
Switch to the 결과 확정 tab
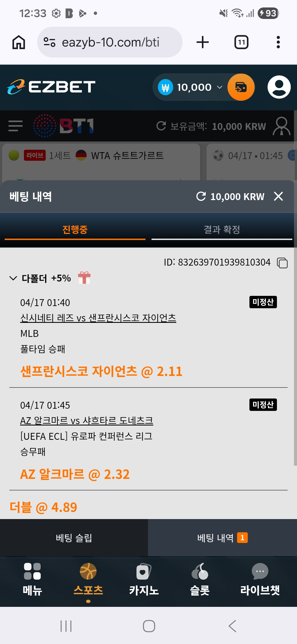(x=222, y=230)
